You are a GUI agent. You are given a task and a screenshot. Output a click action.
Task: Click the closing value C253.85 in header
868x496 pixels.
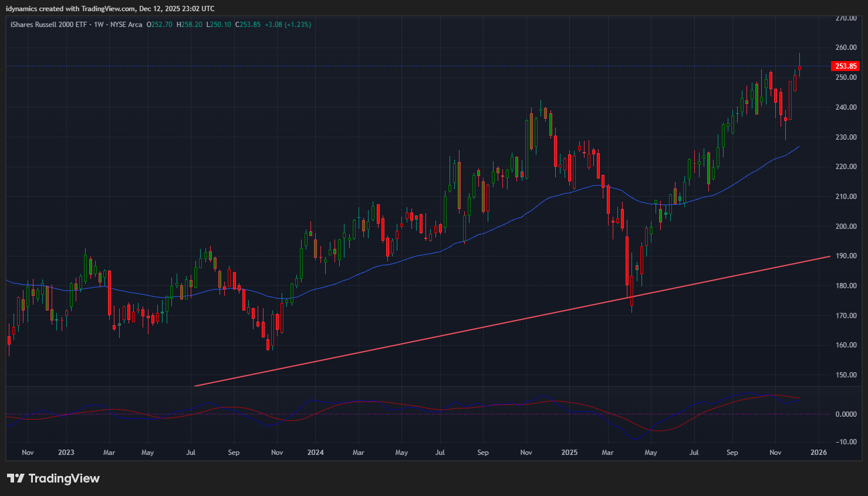(x=248, y=25)
